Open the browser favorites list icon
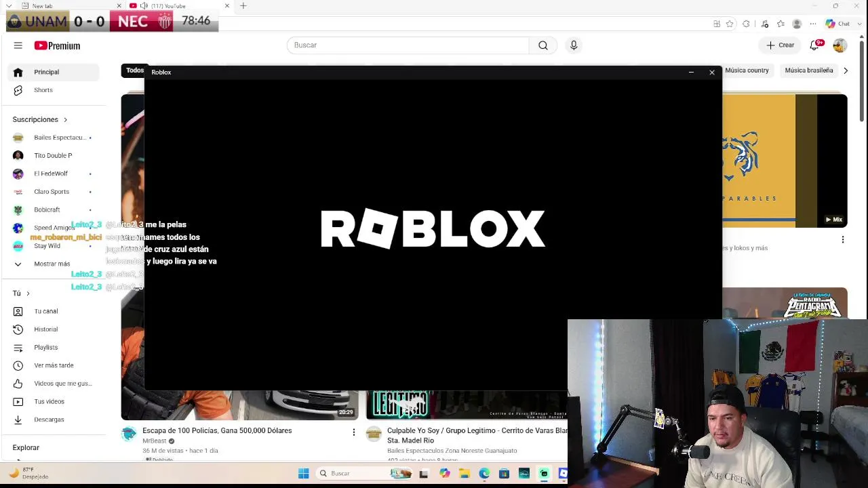Screen dimensions: 868x488 (781, 24)
